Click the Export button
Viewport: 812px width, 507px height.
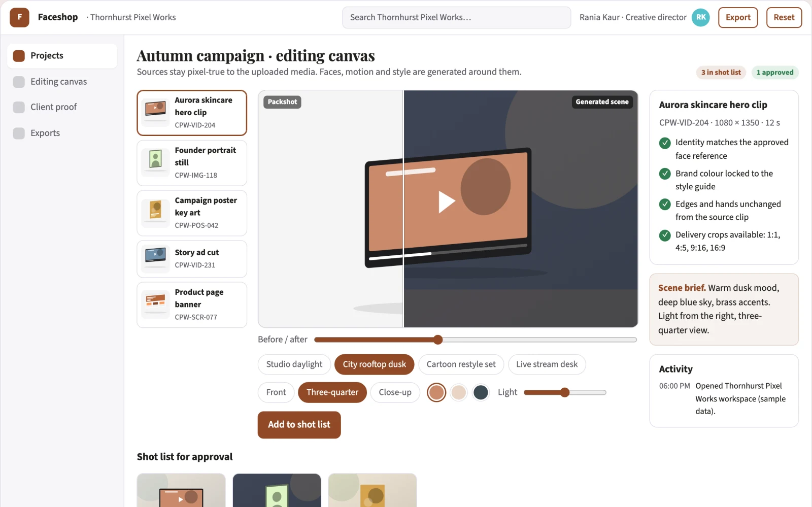(738, 17)
